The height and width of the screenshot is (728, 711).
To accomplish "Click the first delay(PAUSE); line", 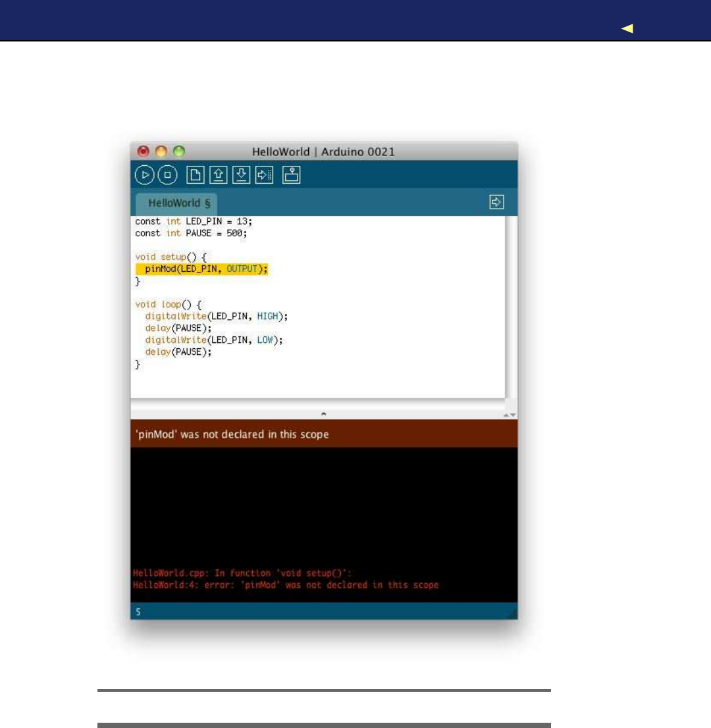I will pos(178,328).
